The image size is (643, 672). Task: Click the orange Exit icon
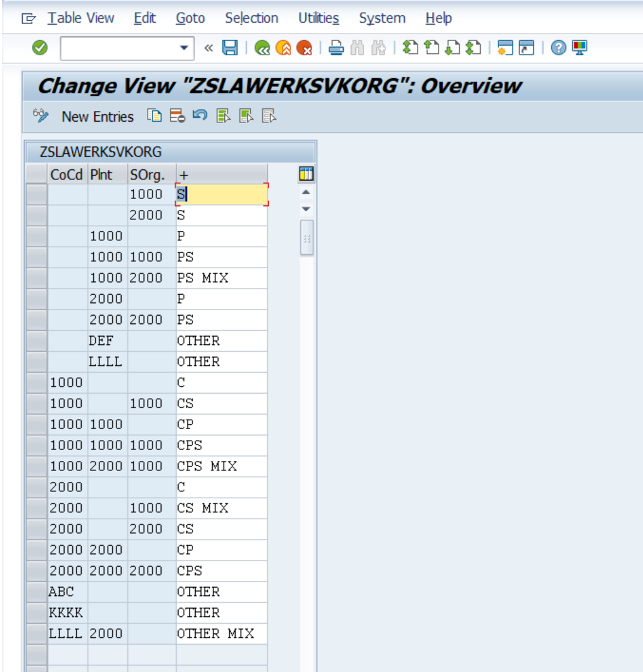pyautogui.click(x=283, y=48)
